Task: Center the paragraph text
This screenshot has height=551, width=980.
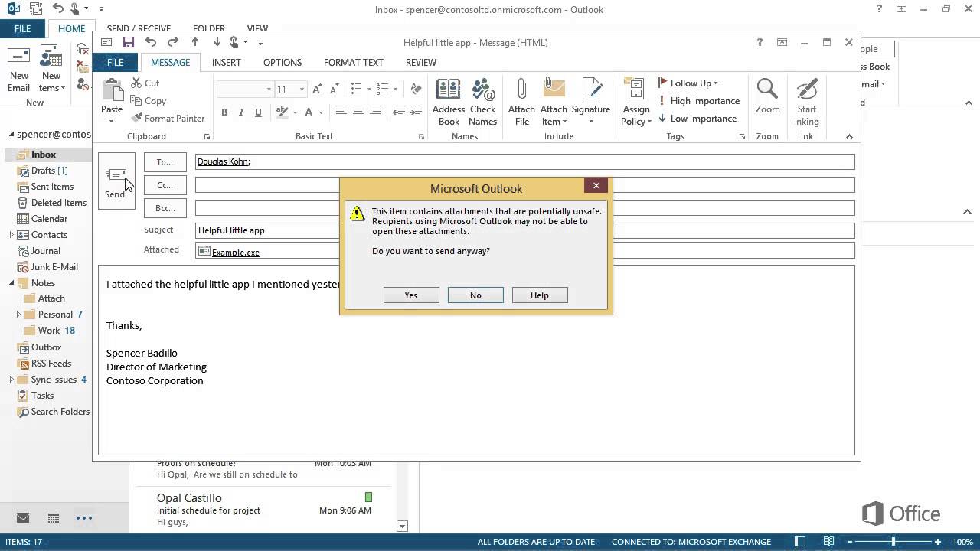Action: [358, 112]
